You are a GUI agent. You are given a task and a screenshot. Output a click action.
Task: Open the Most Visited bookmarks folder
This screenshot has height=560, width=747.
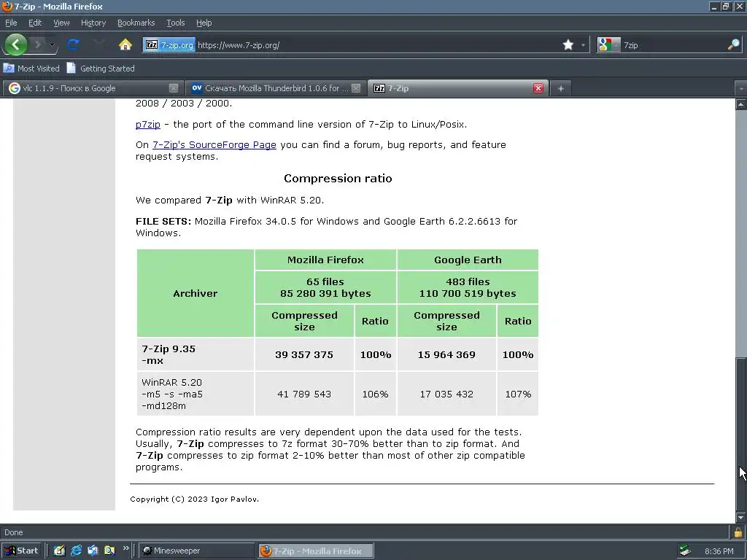click(x=31, y=68)
